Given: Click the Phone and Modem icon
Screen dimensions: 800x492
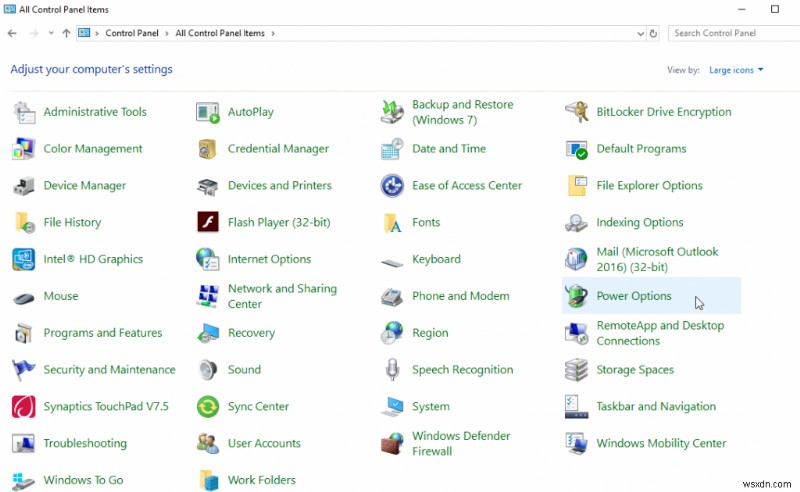Looking at the screenshot, I should tap(392, 297).
